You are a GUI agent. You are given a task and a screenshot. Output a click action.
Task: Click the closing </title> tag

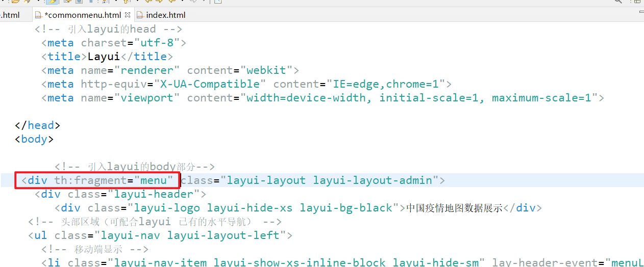[x=146, y=57]
